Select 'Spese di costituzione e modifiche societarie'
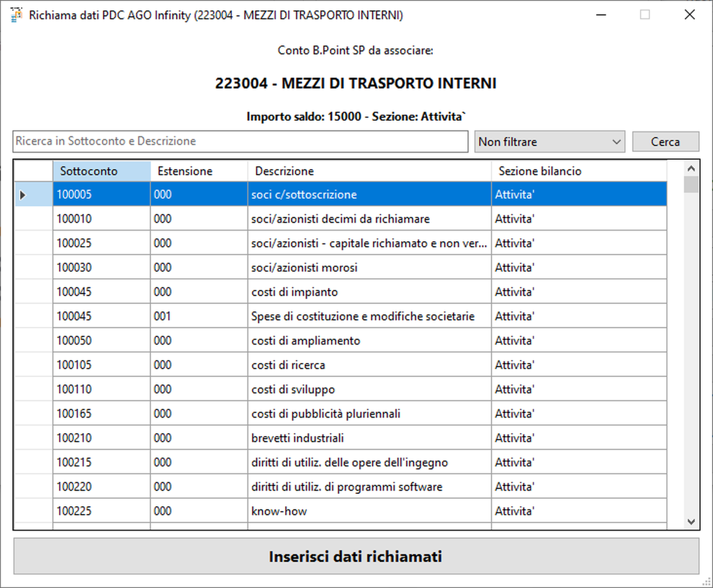Screen dimensions: 713x588 point(370,316)
